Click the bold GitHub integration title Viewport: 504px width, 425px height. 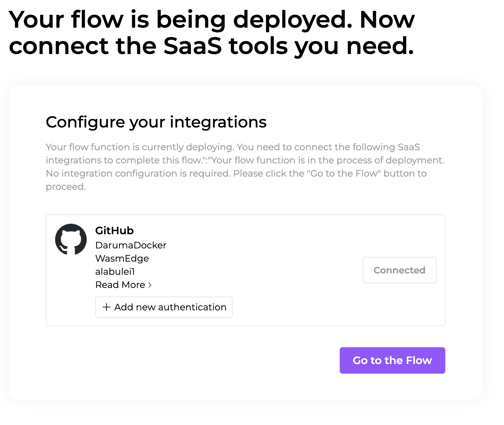[x=114, y=231]
